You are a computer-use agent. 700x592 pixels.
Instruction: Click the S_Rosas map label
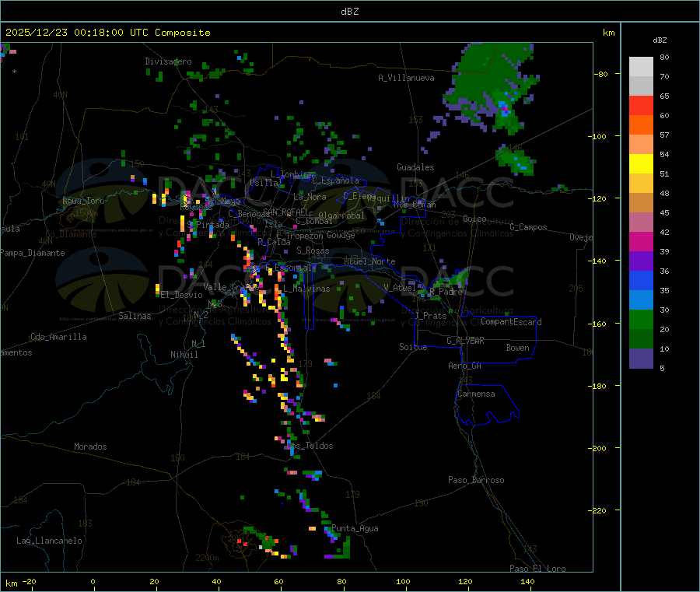[313, 250]
